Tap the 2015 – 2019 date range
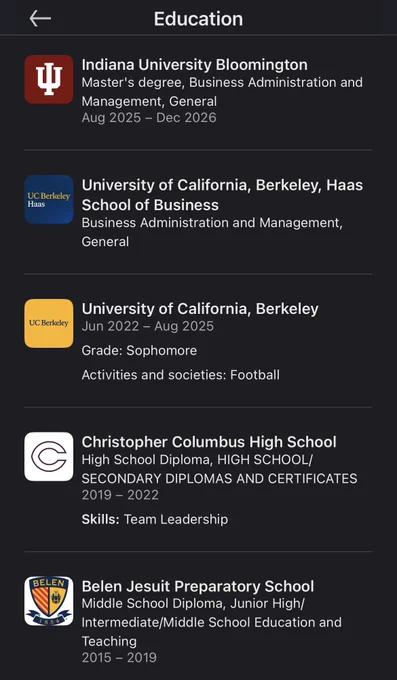 pos(119,657)
